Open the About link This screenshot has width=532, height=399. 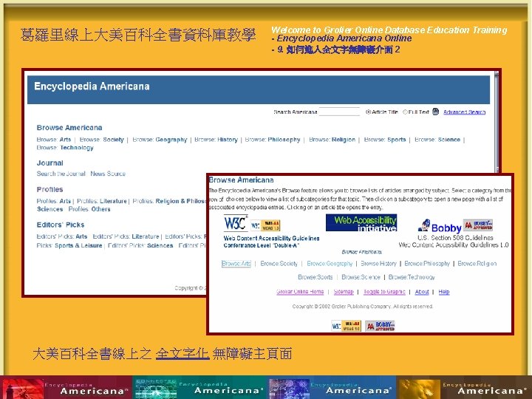(x=422, y=292)
